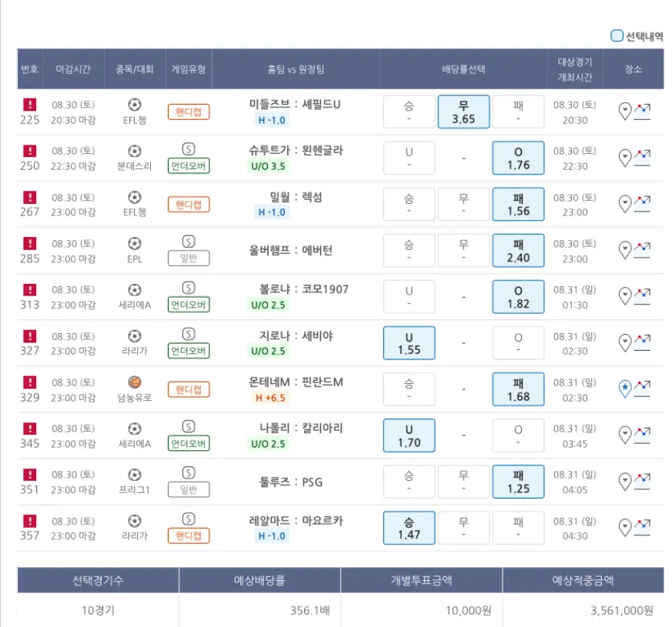Image resolution: width=672 pixels, height=627 pixels.
Task: Open odds trend chart for match 357
Action: 642,528
